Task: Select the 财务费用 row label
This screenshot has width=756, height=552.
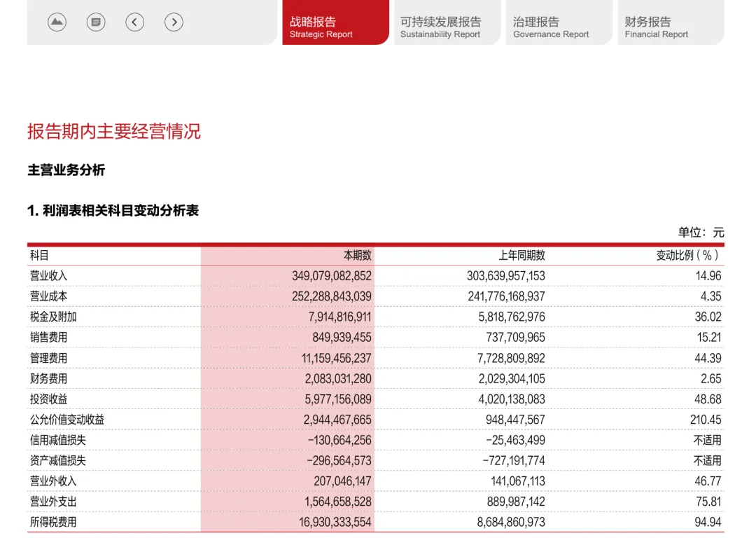Action: tap(49, 379)
